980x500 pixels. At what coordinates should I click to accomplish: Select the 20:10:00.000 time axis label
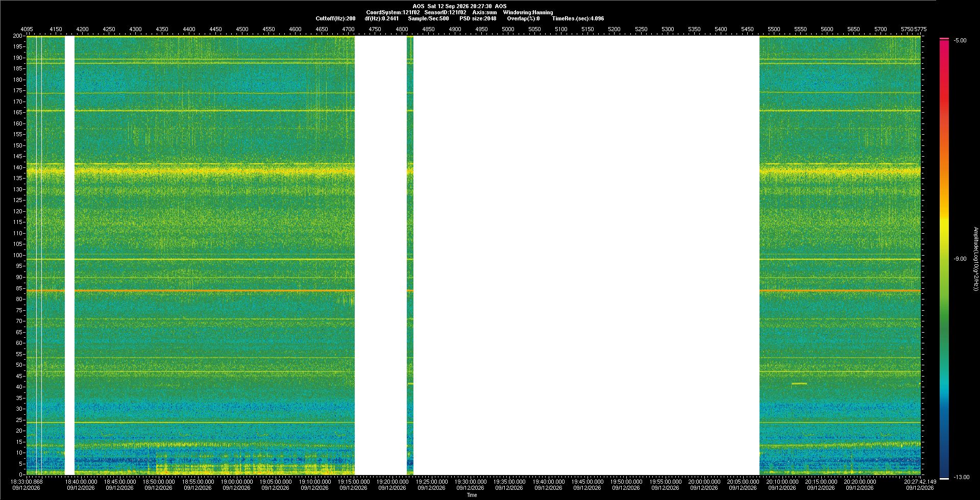click(782, 482)
